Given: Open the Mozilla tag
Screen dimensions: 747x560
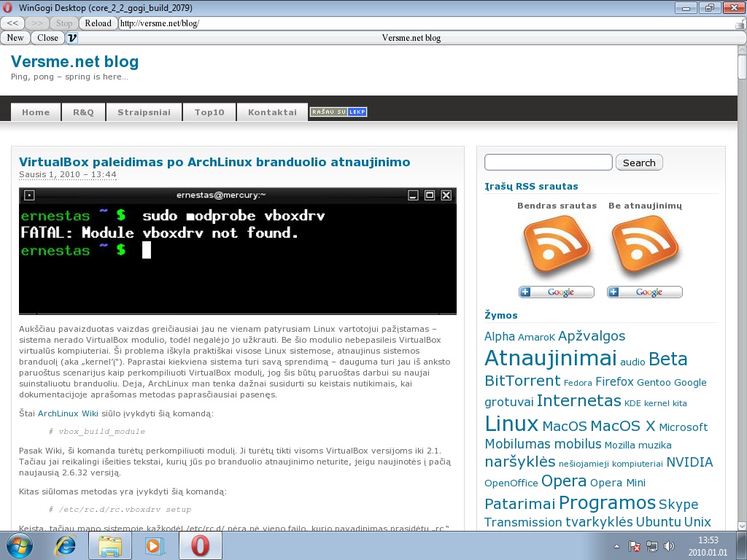Looking at the screenshot, I should [619, 446].
